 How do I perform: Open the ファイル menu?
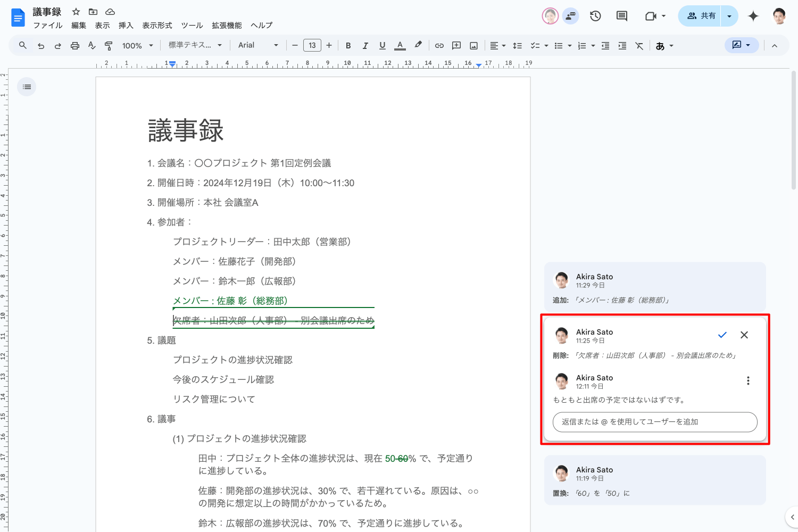point(48,26)
